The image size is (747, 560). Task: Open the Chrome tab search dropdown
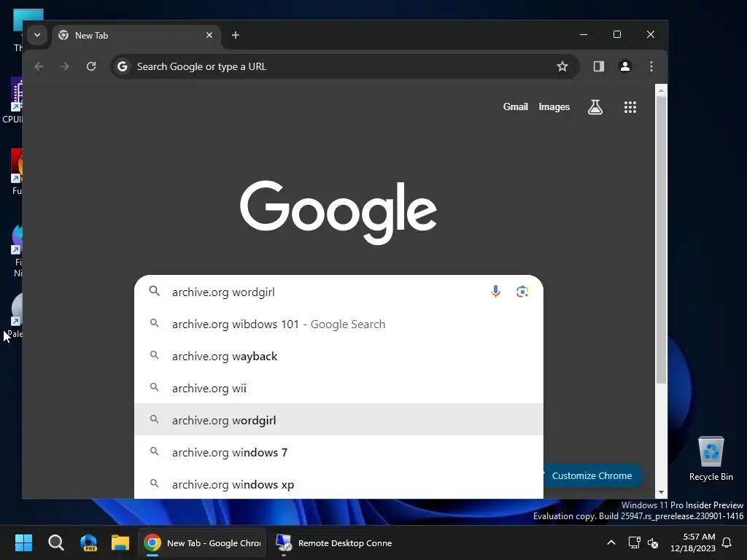pyautogui.click(x=36, y=35)
